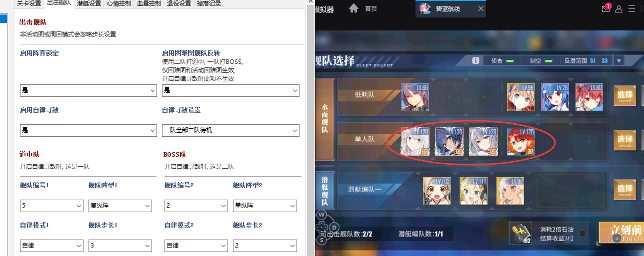Click the home icon in emulator bar

[353, 8]
